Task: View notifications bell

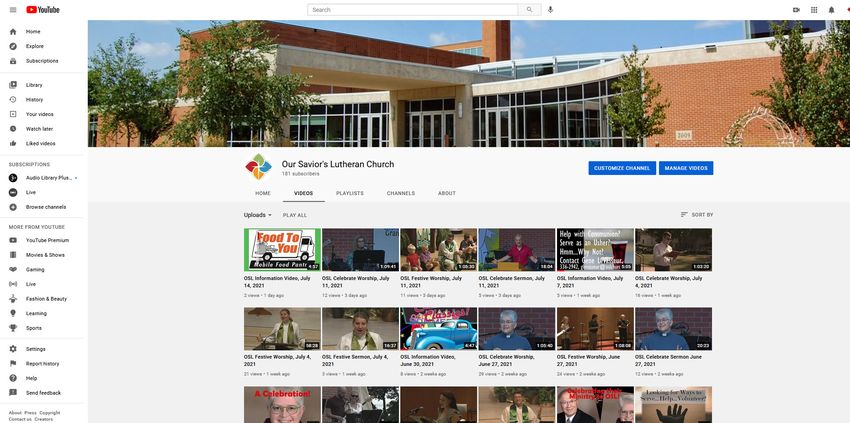Action: pyautogui.click(x=831, y=9)
